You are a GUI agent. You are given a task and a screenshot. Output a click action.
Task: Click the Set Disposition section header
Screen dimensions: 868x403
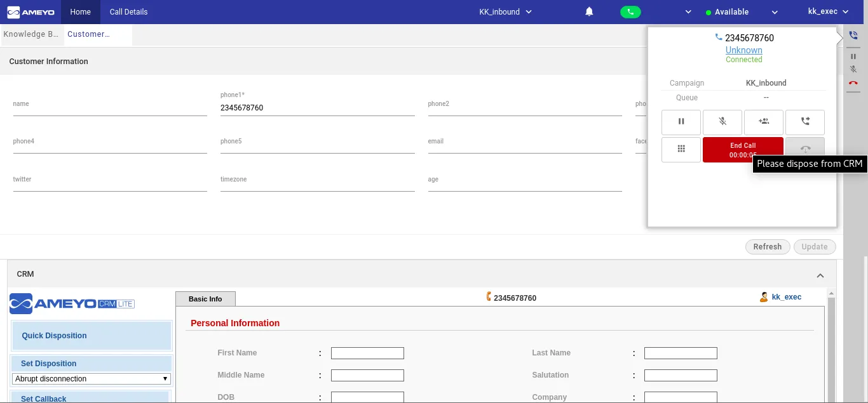point(92,364)
